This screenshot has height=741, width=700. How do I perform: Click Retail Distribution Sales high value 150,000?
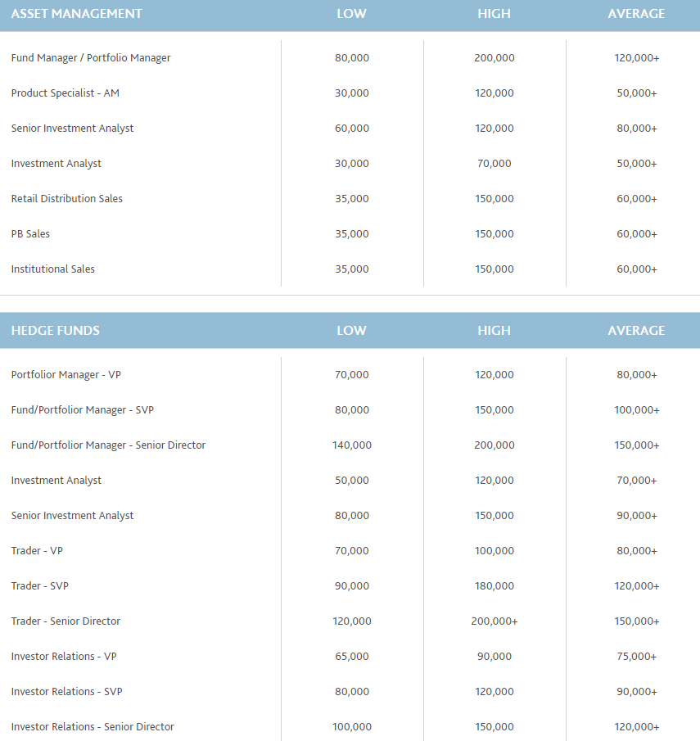tap(495, 198)
